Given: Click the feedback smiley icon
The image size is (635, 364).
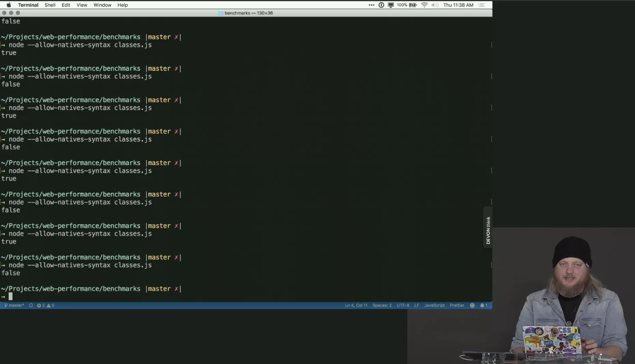Looking at the screenshot, I should pos(472,305).
